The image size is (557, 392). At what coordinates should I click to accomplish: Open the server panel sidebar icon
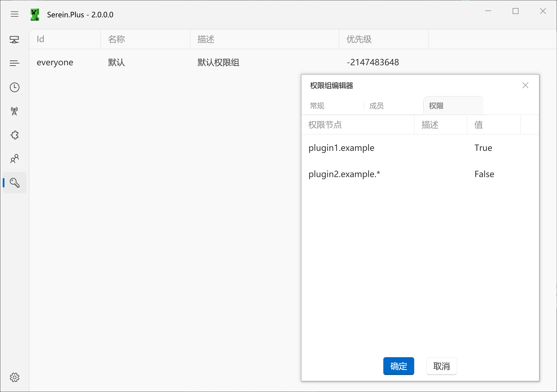pyautogui.click(x=15, y=39)
